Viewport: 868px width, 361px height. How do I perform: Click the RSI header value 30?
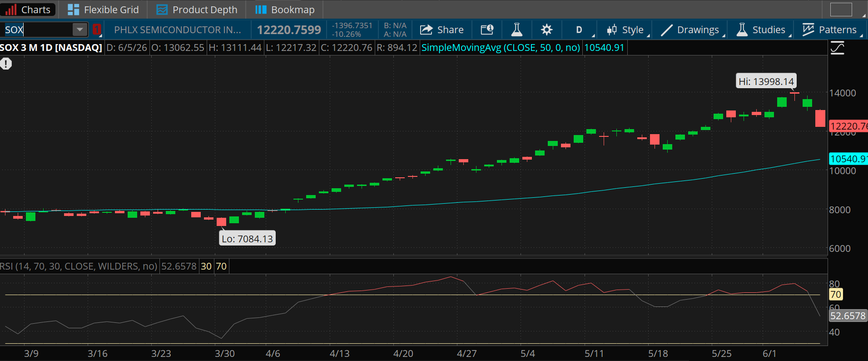[x=206, y=266]
